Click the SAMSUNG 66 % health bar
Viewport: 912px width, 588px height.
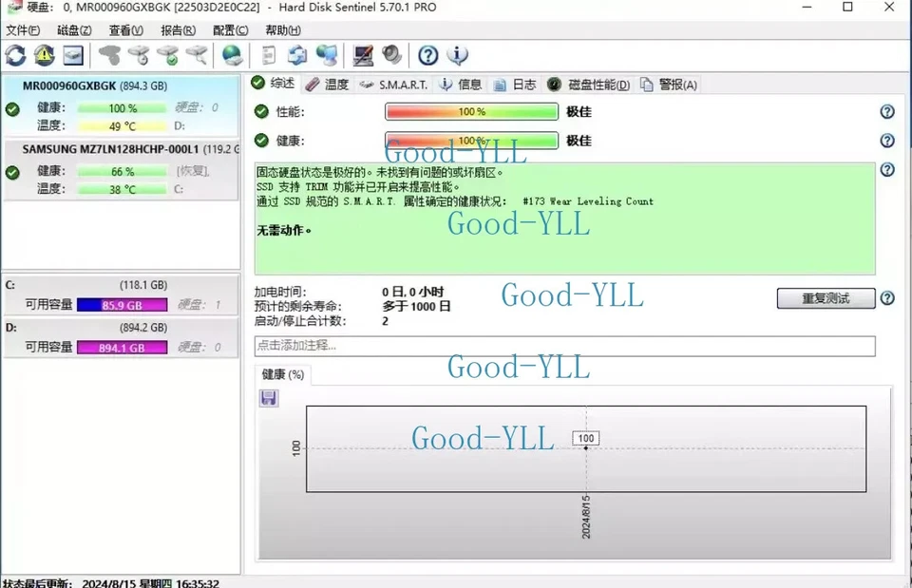[x=123, y=172]
